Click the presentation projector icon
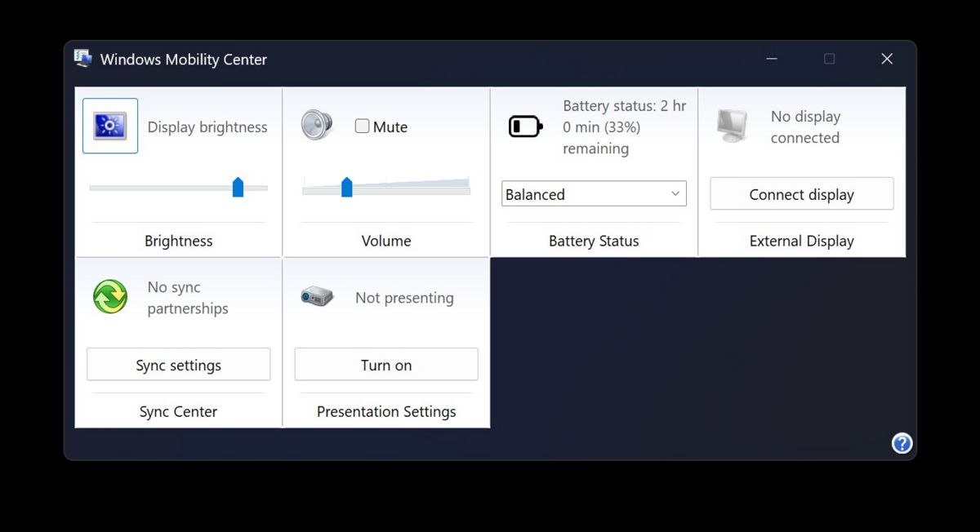Viewport: 980px width, 532px height. point(317,296)
